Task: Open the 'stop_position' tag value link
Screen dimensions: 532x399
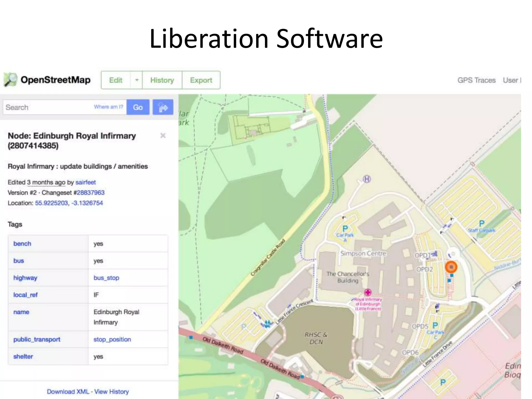Action: [112, 339]
